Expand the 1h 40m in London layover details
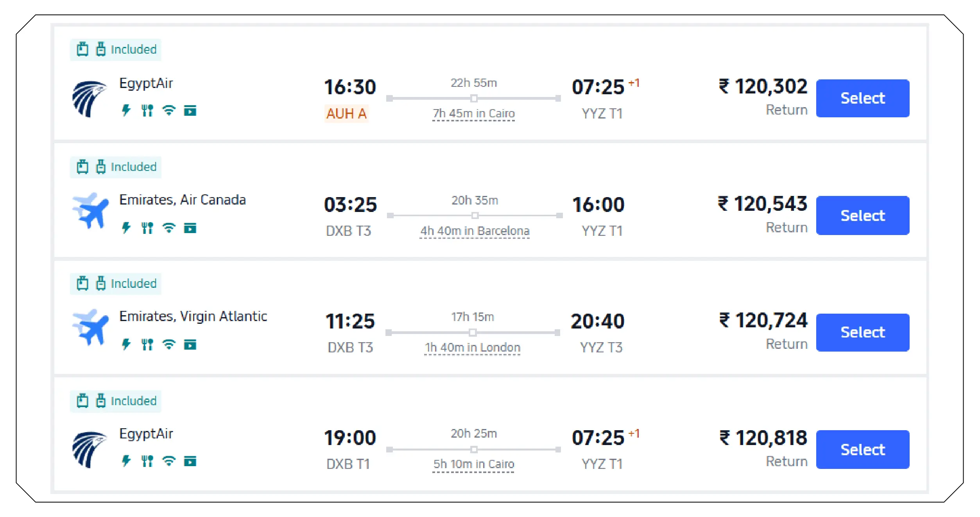 tap(472, 347)
